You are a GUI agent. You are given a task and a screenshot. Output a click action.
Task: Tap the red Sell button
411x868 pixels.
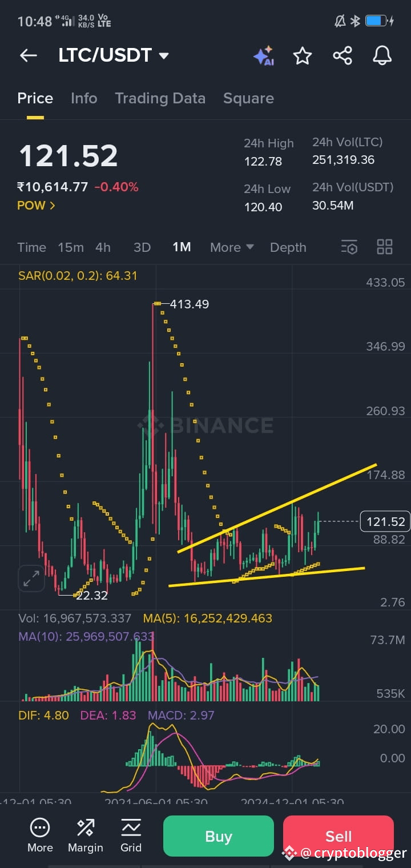pyautogui.click(x=339, y=837)
